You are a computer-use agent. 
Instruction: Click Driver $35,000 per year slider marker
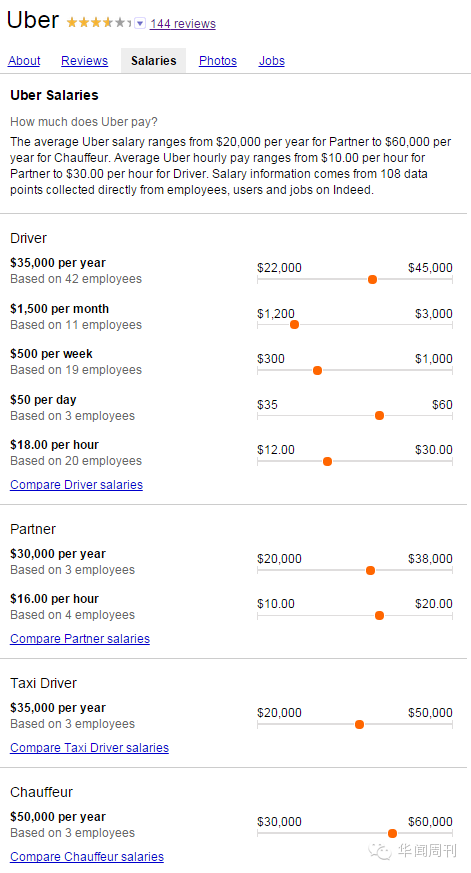click(372, 279)
